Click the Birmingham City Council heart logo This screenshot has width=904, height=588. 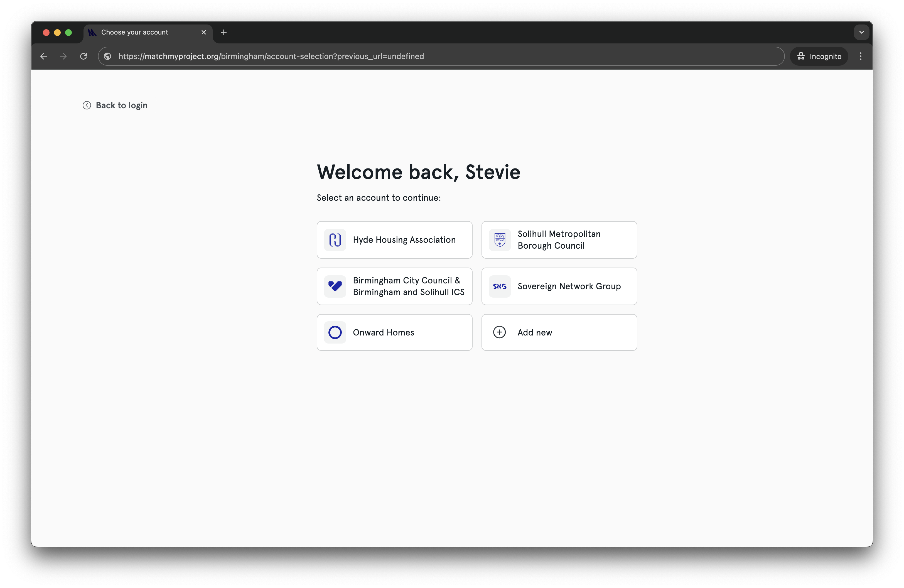click(x=335, y=286)
